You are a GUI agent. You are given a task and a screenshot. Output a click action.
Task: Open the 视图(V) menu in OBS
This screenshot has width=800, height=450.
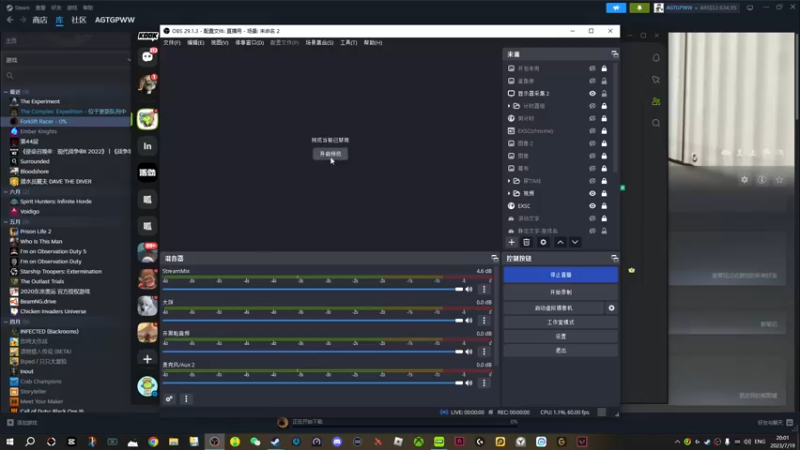pos(219,42)
